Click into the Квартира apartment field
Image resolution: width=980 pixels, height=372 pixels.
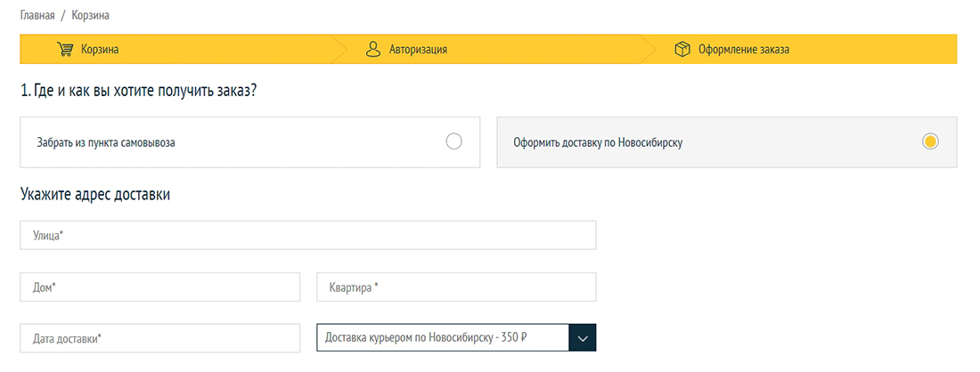tap(456, 287)
